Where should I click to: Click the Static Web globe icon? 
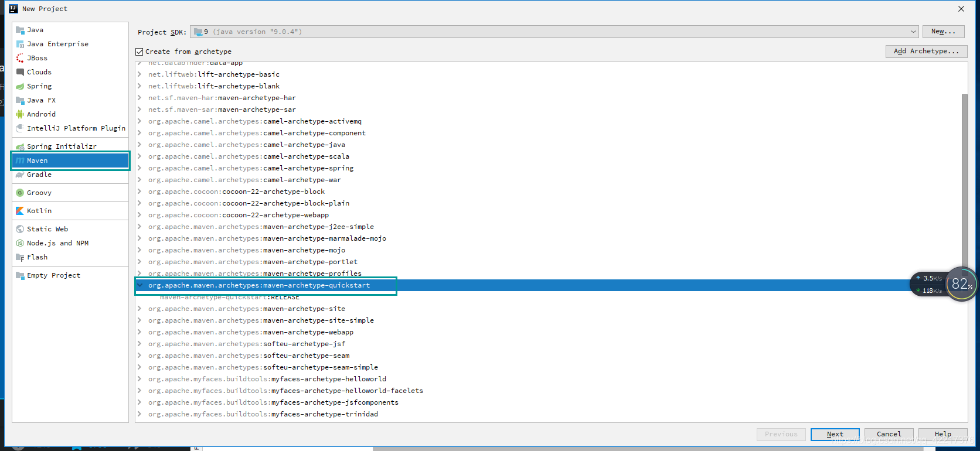[x=20, y=229]
